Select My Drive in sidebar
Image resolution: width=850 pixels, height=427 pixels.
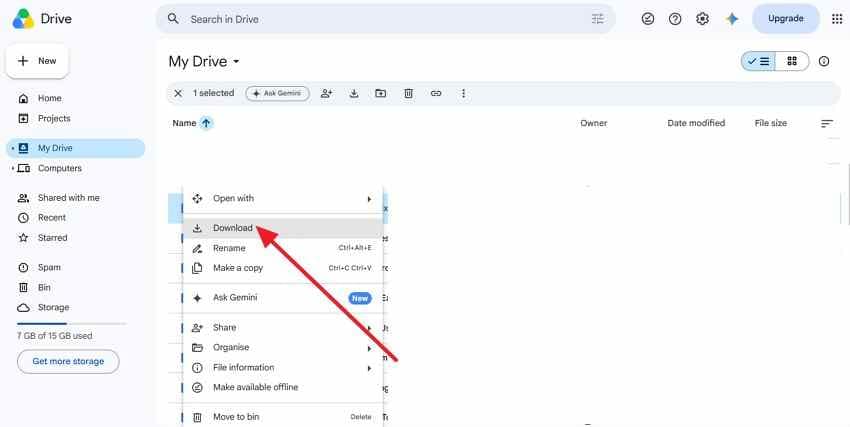[75, 148]
